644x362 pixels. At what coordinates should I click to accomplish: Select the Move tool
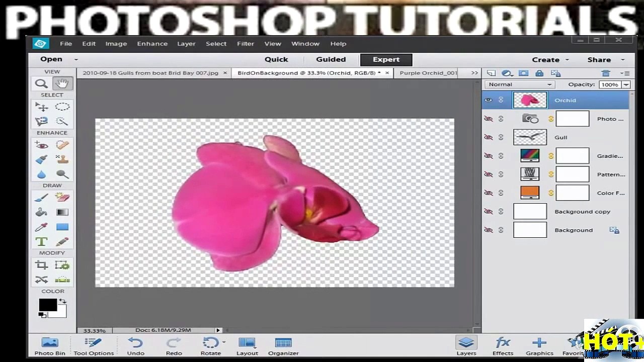click(x=41, y=107)
